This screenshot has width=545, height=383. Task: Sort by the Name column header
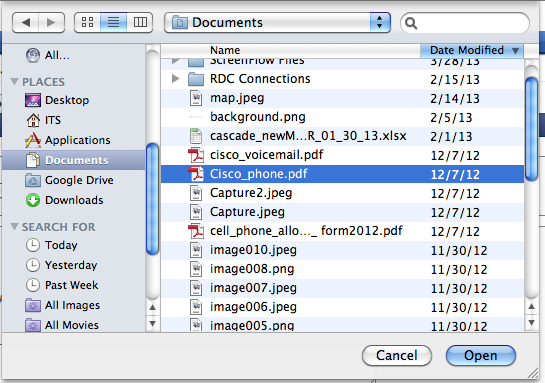(x=291, y=50)
